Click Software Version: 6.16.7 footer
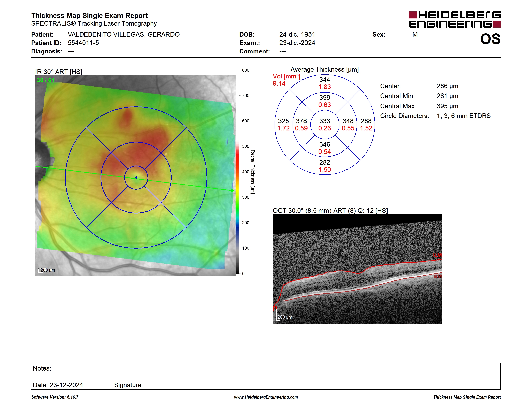Screen dimensions: 532x411 point(55,397)
